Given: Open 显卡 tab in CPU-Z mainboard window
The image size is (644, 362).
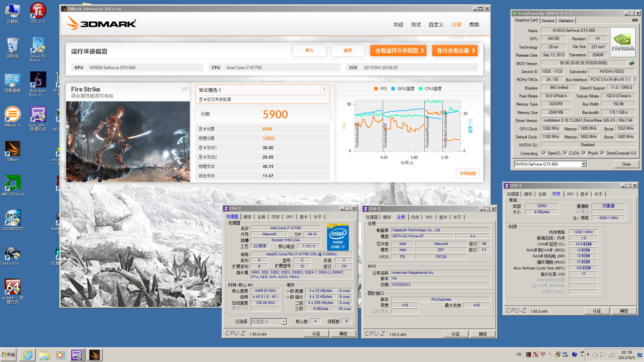Looking at the screenshot, I should 443,218.
